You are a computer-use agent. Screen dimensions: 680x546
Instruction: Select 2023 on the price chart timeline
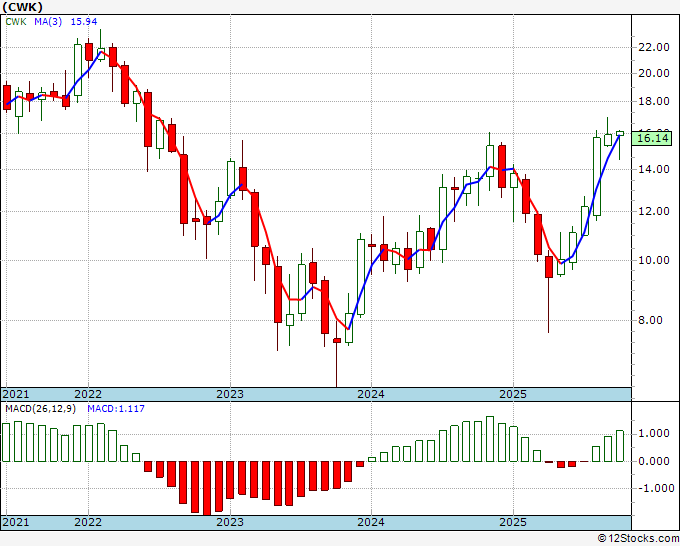[x=230, y=394]
